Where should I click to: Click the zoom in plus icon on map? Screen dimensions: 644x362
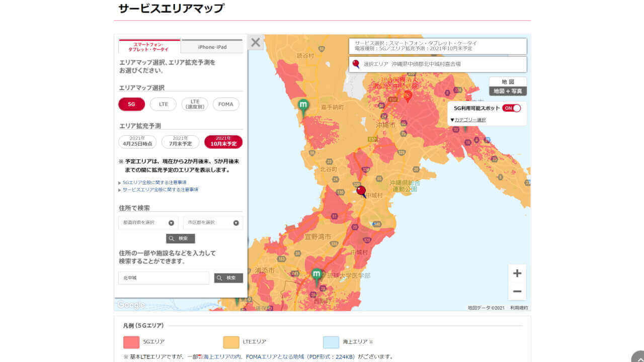point(517,273)
